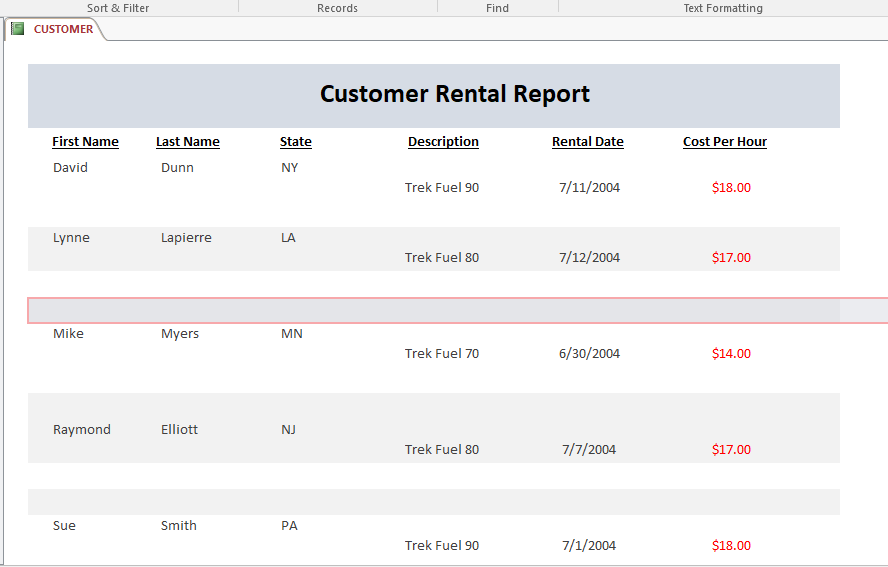Select the Trek Fuel 70 description
The width and height of the screenshot is (888, 567).
pyautogui.click(x=442, y=354)
